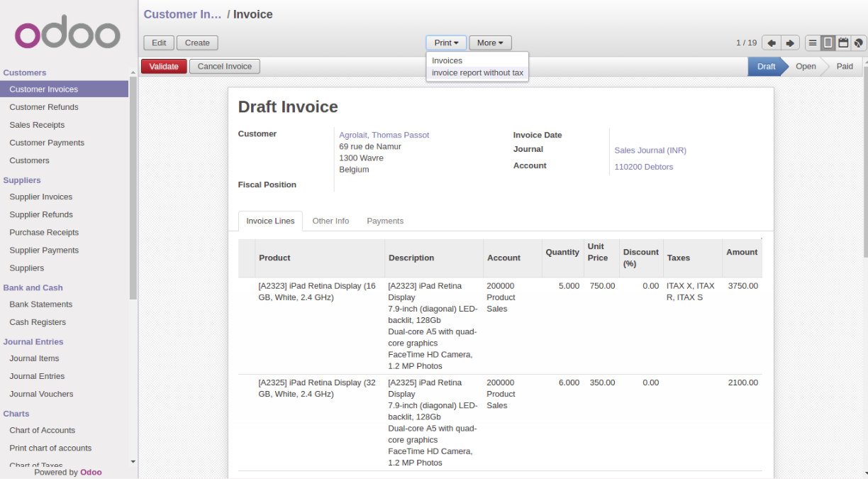This screenshot has width=868, height=479.
Task: Click the Description column header
Action: [x=434, y=258]
